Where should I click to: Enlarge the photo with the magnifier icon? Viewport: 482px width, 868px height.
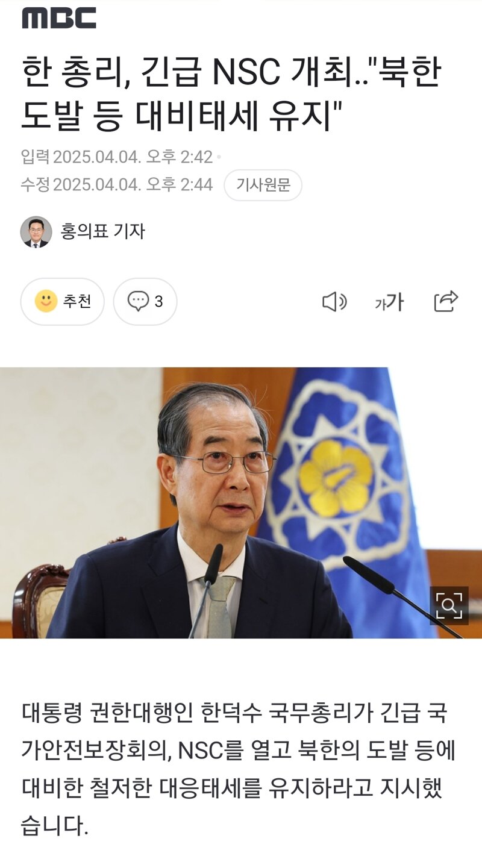[449, 605]
